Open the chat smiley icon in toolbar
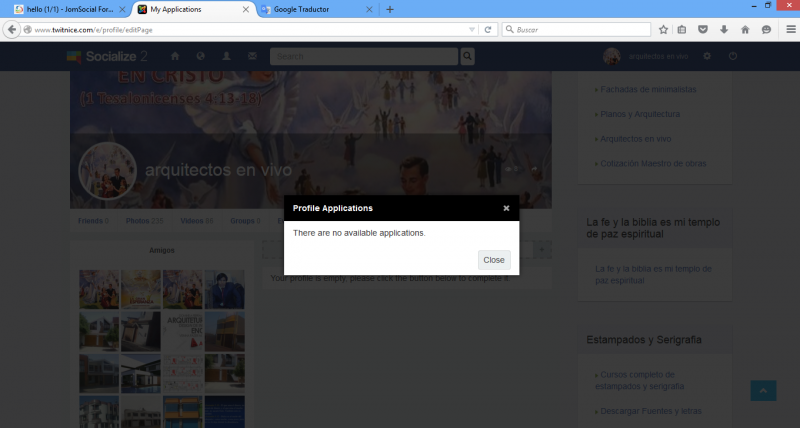The height and width of the screenshot is (428, 800). click(766, 30)
